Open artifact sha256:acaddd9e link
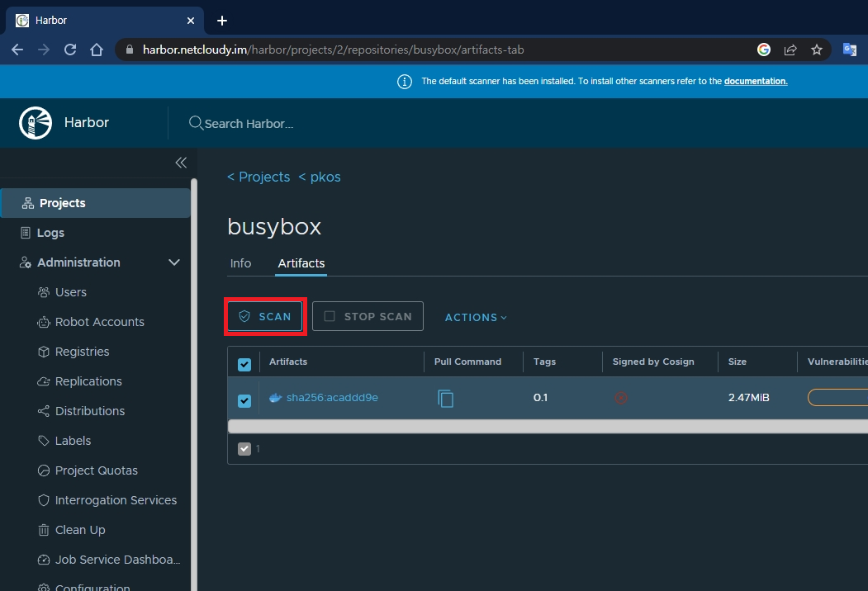Image resolution: width=868 pixels, height=591 pixels. tap(332, 398)
